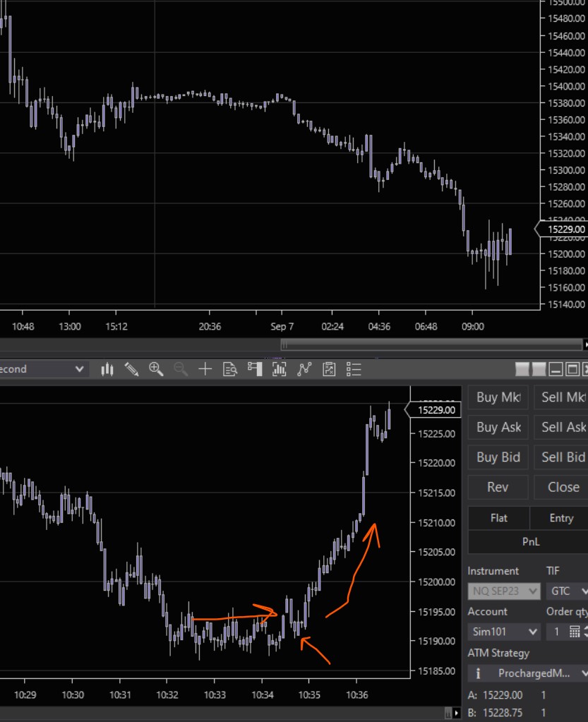This screenshot has height=722, width=588.
Task: Open the Indicators icon in toolbar
Action: [x=280, y=369]
